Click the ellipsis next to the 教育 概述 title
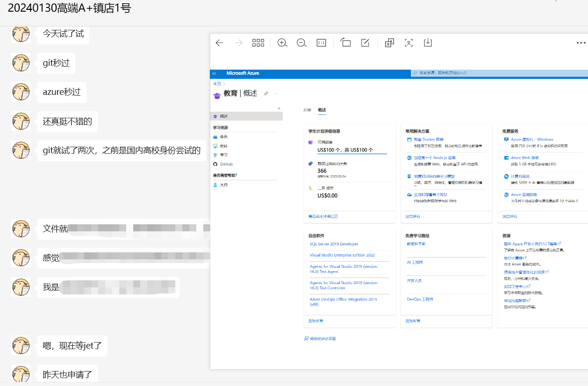The width and height of the screenshot is (588, 386). [275, 93]
